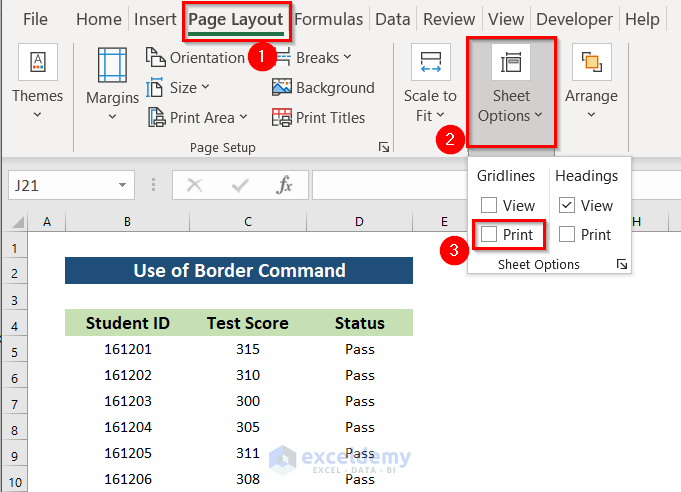Click the 'Test Score' header cell
Viewport: 681px width, 492px height.
[248, 323]
